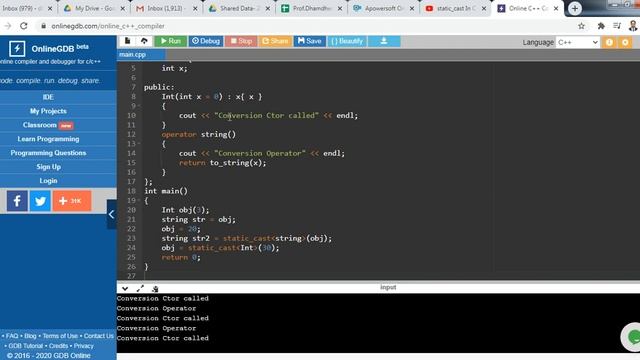Switch to the My Drive browser tab

(x=94, y=8)
